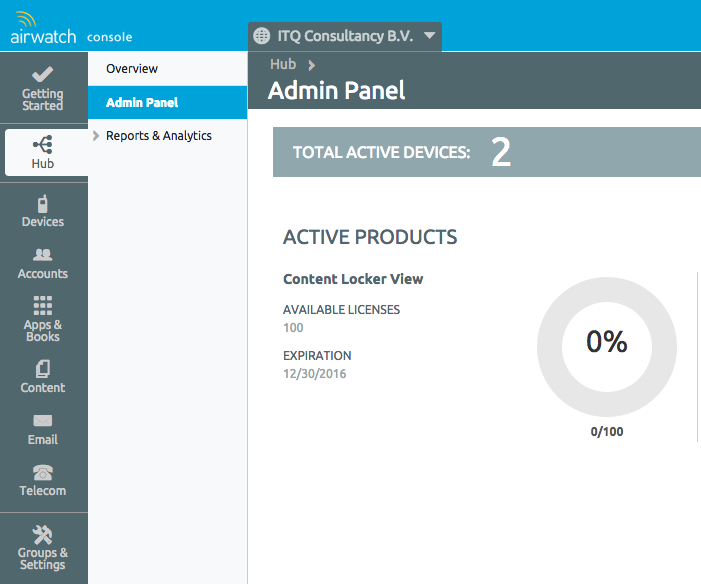This screenshot has height=584, width=701.
Task: Open Groups & Settings tools icon
Action: point(43,534)
